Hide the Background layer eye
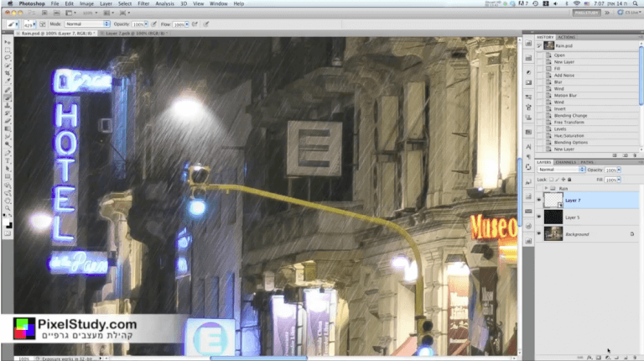 tap(539, 234)
